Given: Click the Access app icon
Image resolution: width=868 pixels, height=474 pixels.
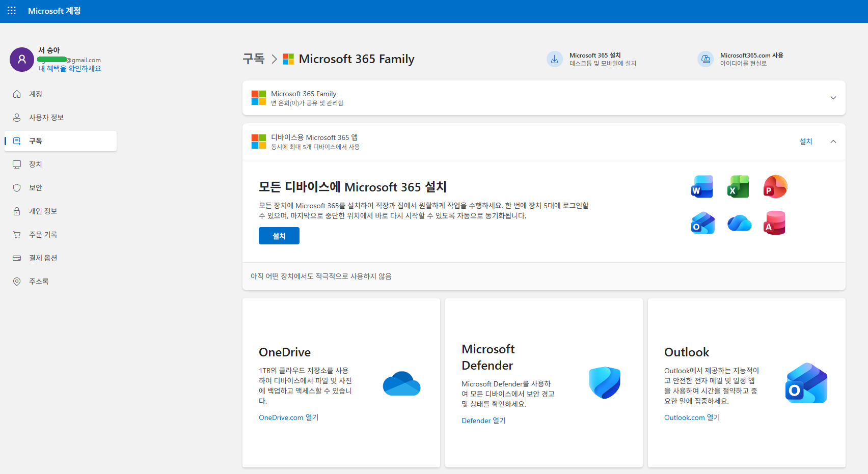Looking at the screenshot, I should (x=775, y=223).
